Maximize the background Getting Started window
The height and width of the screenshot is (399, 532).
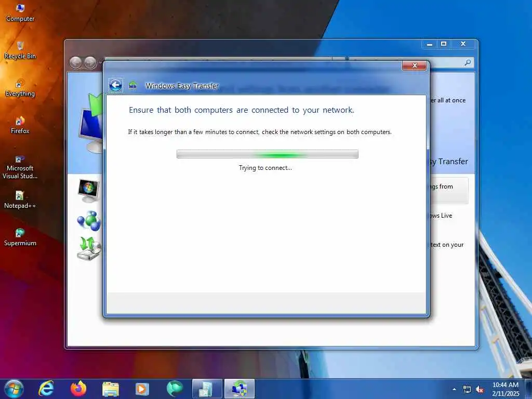[444, 44]
